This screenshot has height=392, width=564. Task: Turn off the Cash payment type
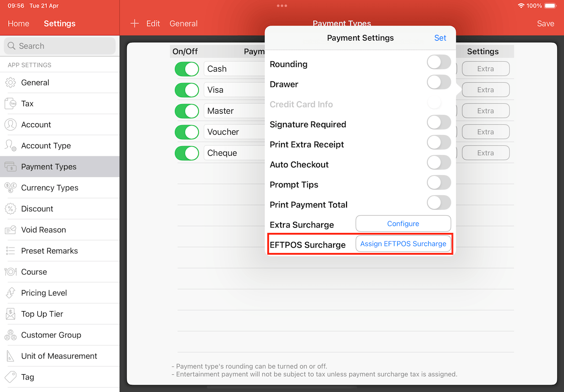coord(187,69)
